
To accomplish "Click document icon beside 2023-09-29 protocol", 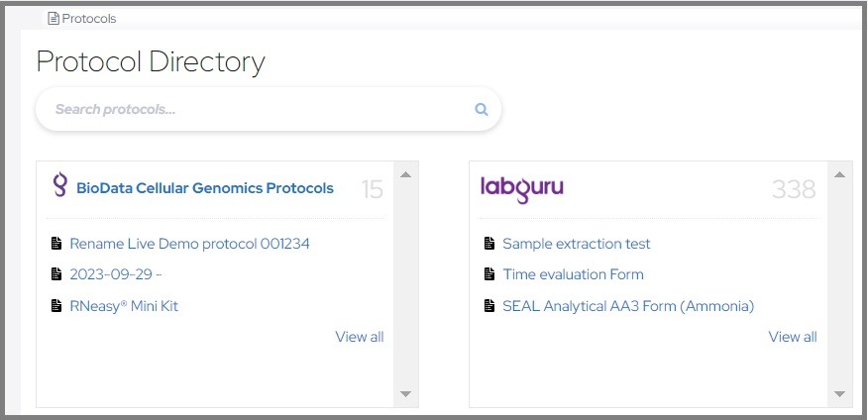I will pyautogui.click(x=56, y=274).
